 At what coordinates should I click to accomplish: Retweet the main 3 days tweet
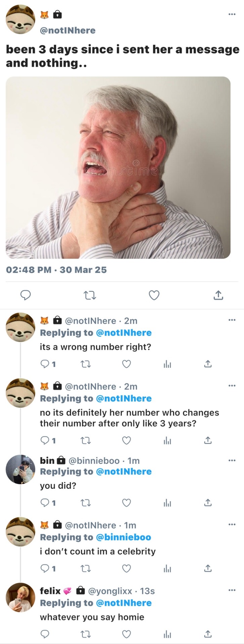click(x=89, y=296)
